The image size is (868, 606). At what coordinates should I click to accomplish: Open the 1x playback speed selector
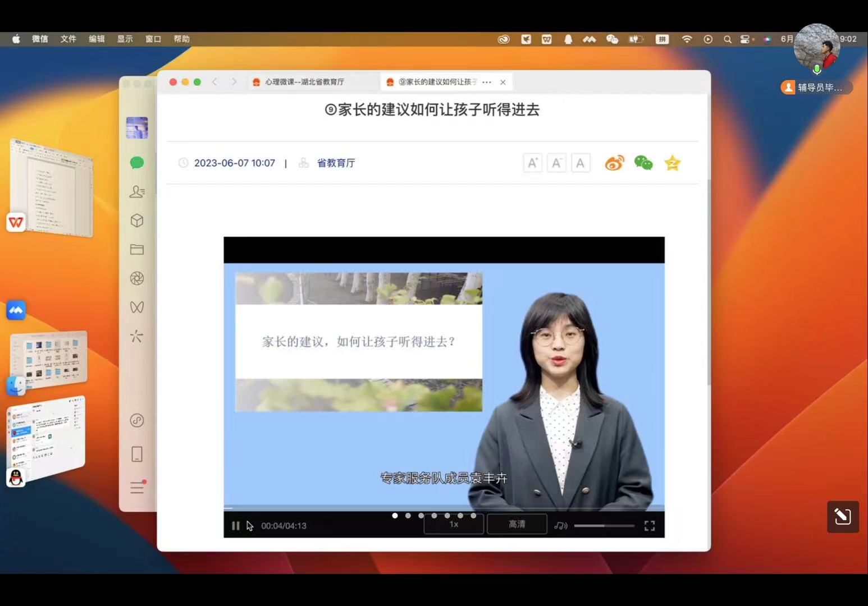(454, 524)
